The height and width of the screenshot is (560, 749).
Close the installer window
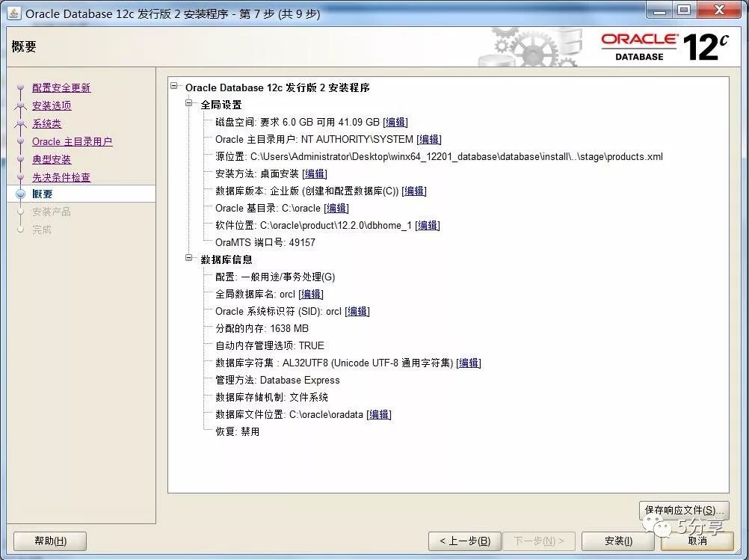coord(719,10)
